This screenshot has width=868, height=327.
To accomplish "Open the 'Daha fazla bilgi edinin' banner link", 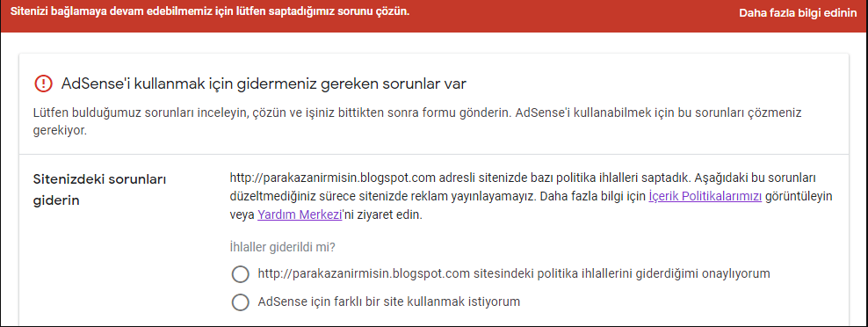I will [x=797, y=13].
